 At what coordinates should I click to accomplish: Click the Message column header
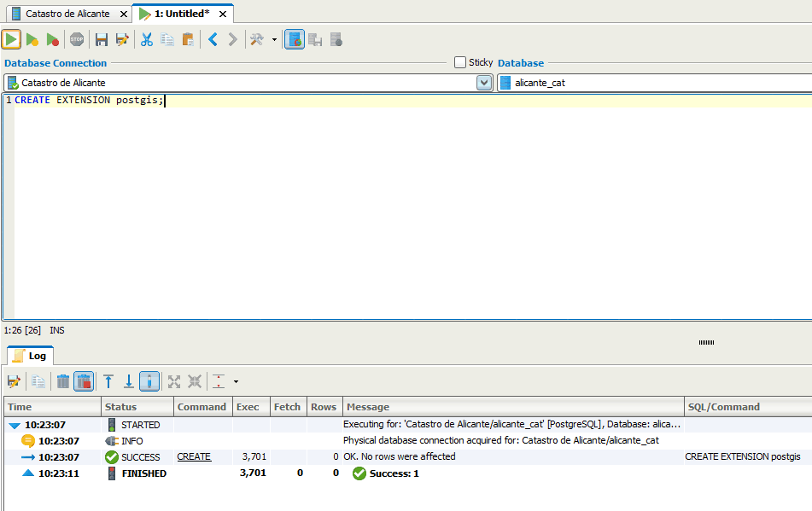coord(513,407)
